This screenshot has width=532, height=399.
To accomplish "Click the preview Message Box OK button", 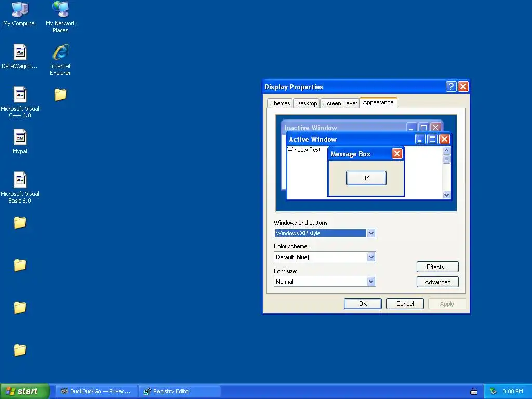I will click(x=366, y=178).
